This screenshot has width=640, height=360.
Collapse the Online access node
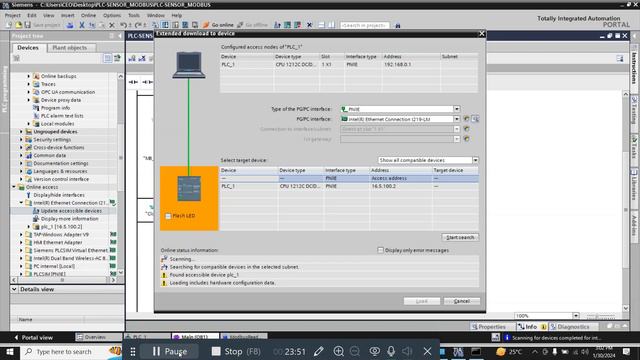(14, 187)
